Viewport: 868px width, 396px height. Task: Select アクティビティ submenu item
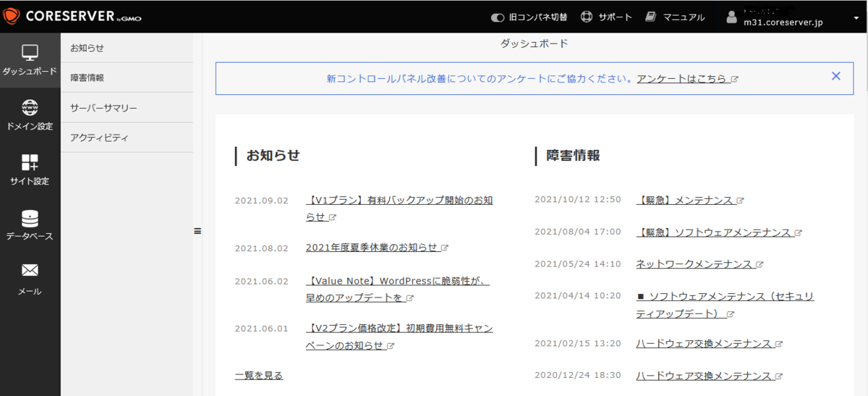127,138
